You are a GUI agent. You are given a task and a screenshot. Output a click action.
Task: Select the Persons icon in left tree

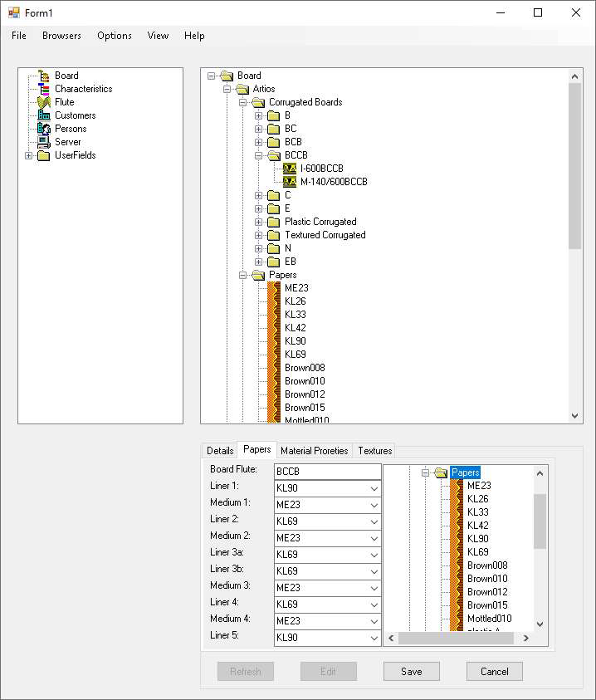pyautogui.click(x=44, y=129)
